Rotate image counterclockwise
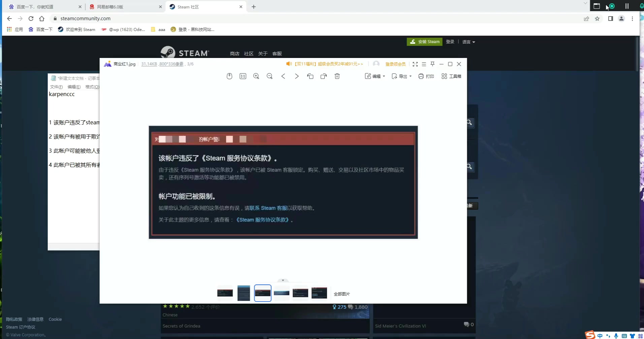This screenshot has height=339, width=644. 310,76
